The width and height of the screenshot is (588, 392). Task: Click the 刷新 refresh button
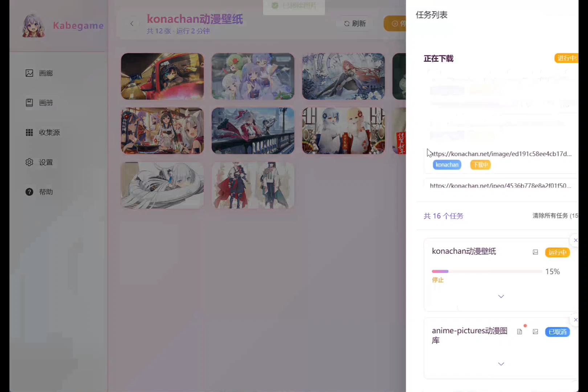[x=355, y=24]
